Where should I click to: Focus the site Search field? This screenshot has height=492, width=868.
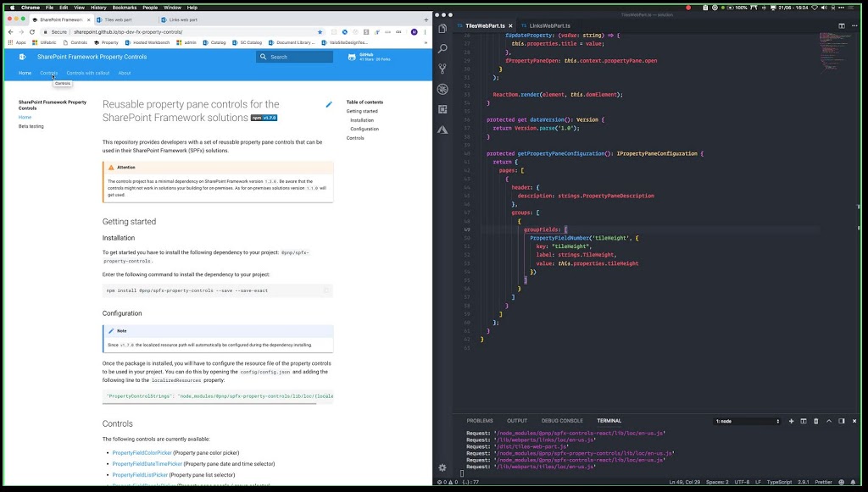pos(294,57)
